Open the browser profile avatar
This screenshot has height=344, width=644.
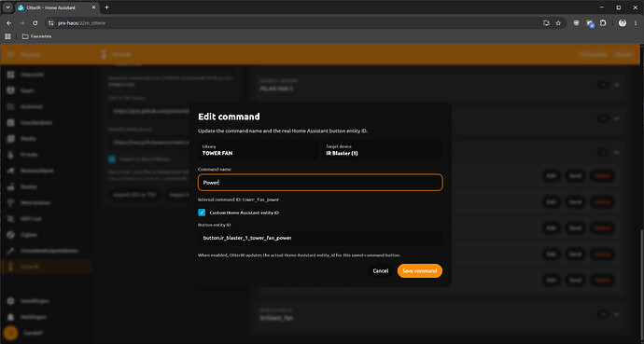(623, 23)
